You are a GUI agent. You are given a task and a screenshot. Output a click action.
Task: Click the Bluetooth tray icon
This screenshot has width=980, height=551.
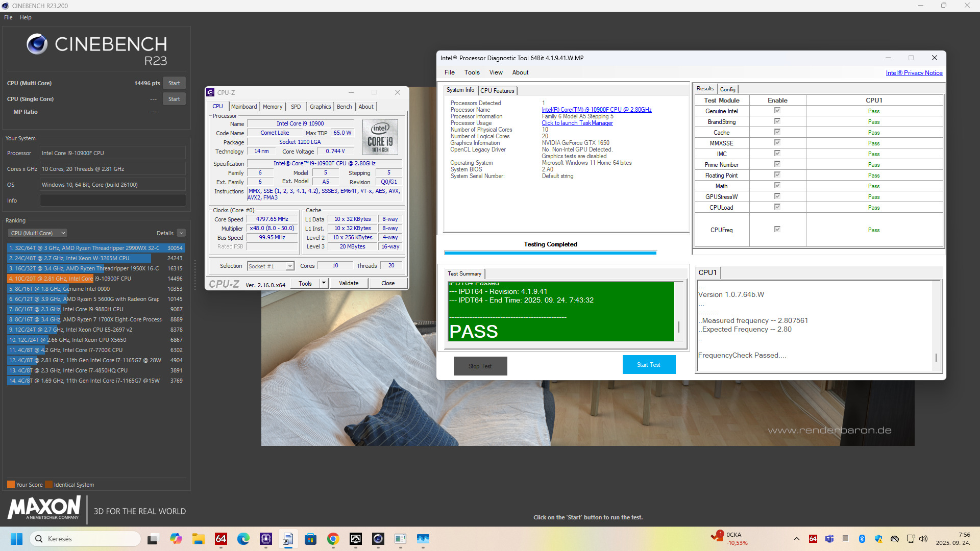pos(862,539)
